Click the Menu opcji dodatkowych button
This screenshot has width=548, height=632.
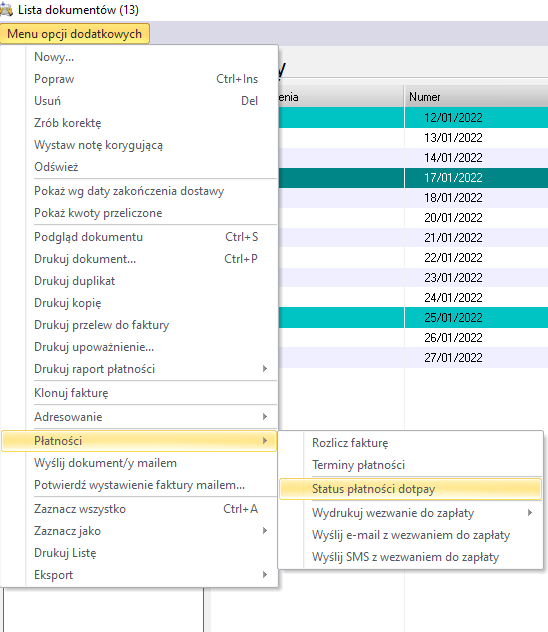pos(75,33)
